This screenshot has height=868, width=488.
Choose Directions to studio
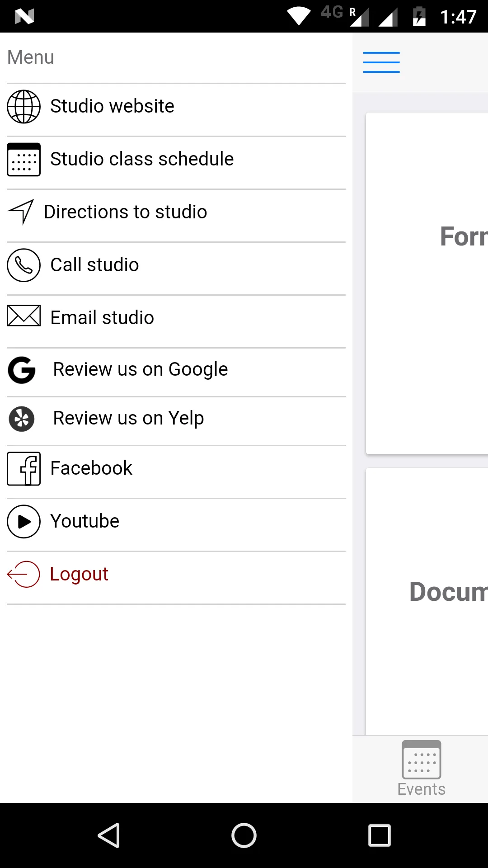(176, 216)
